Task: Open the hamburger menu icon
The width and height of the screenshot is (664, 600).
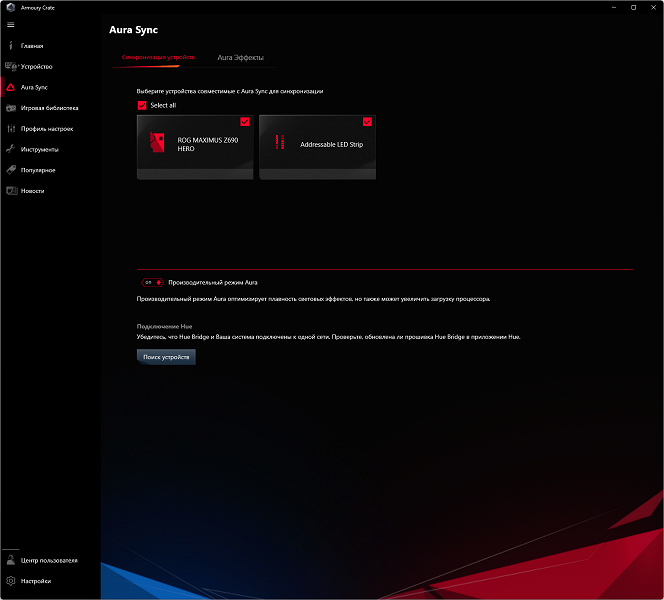Action: point(11,25)
